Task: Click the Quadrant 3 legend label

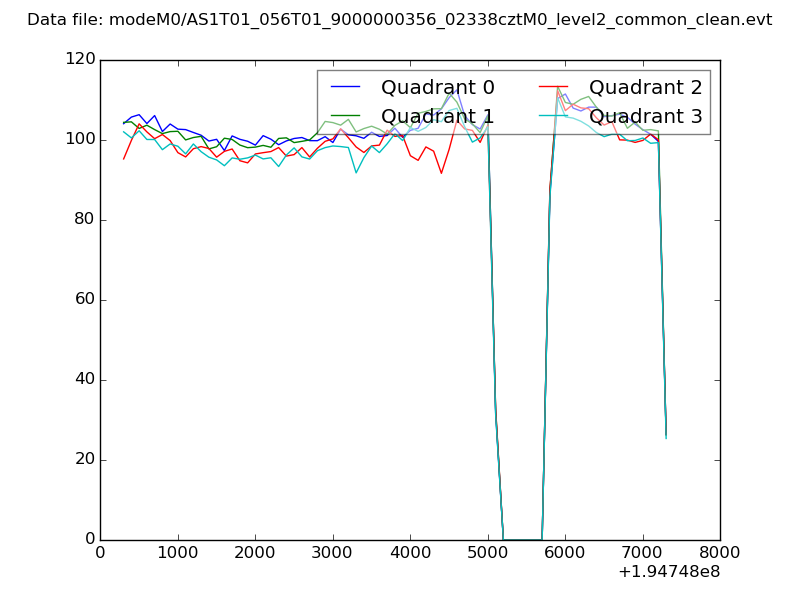Action: 645,116
